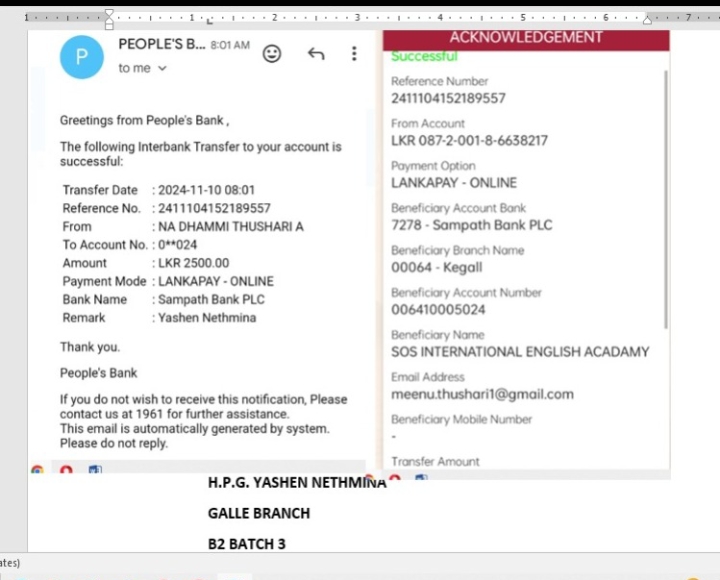
Task: Open the three-dot more options menu
Action: click(x=354, y=54)
